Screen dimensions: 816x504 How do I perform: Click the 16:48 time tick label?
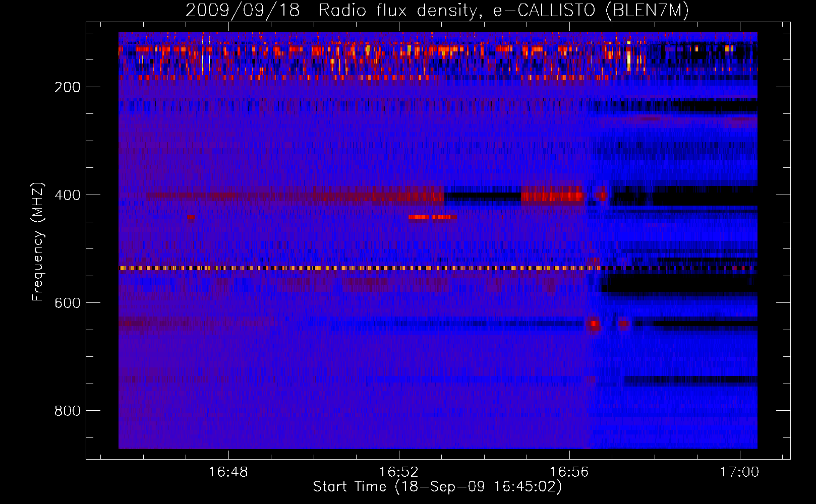[x=228, y=472]
